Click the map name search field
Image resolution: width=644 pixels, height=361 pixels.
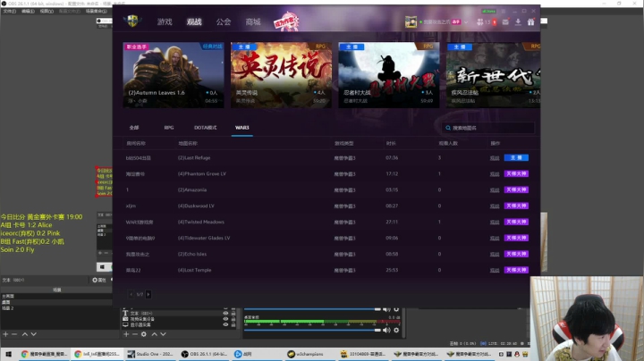point(488,128)
